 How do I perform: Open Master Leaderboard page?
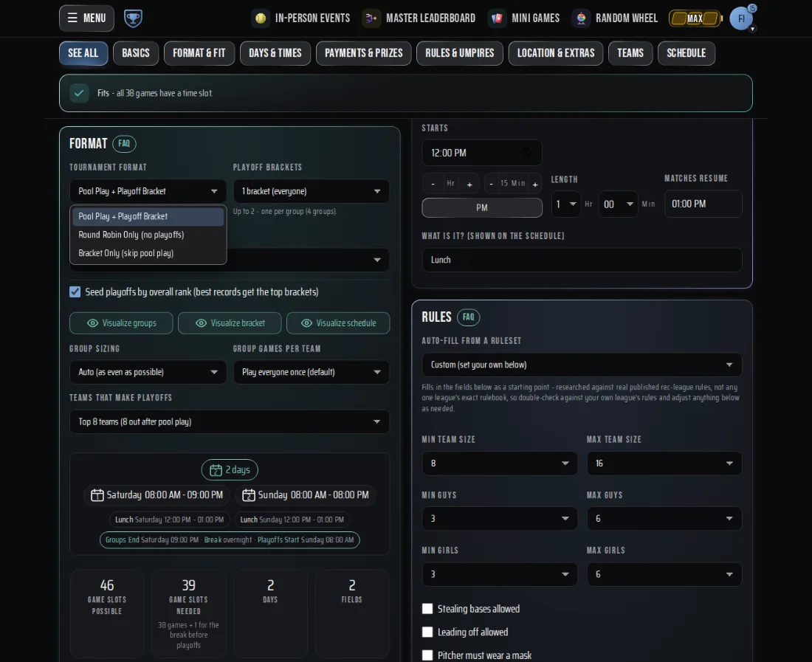pos(430,18)
